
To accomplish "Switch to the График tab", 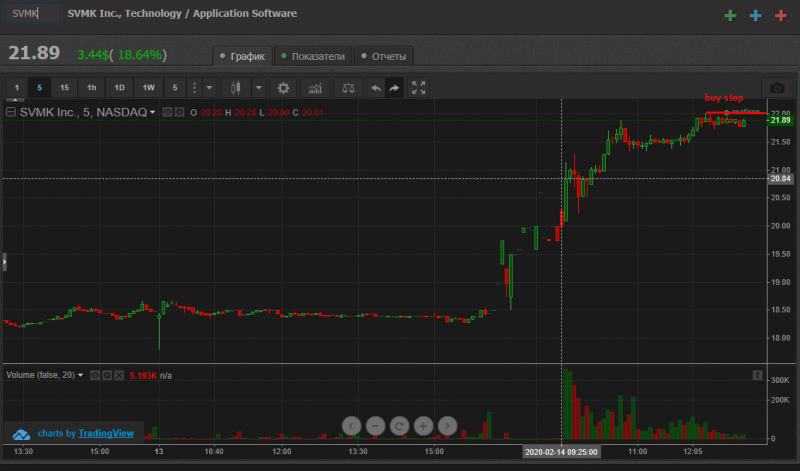I will pyautogui.click(x=242, y=56).
